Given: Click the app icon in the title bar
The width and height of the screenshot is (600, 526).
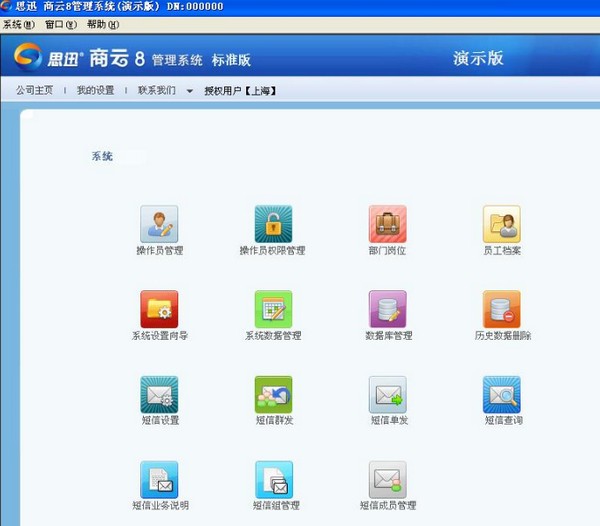Looking at the screenshot, I should 6,6.
